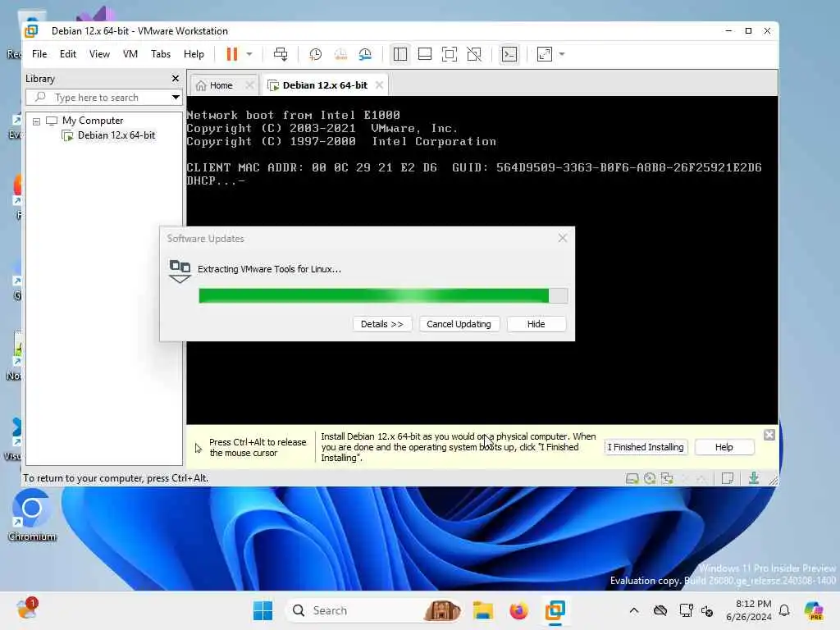Click the Details >> button
840x630 pixels.
click(x=382, y=324)
